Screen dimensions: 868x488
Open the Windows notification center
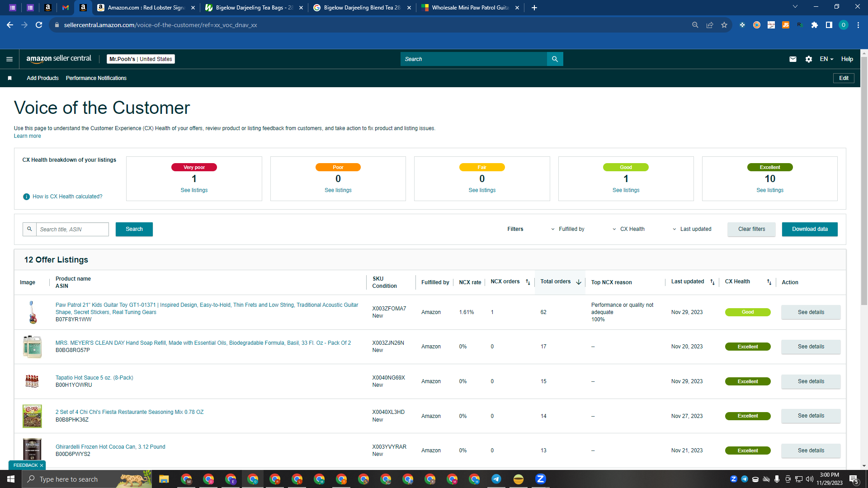(854, 479)
